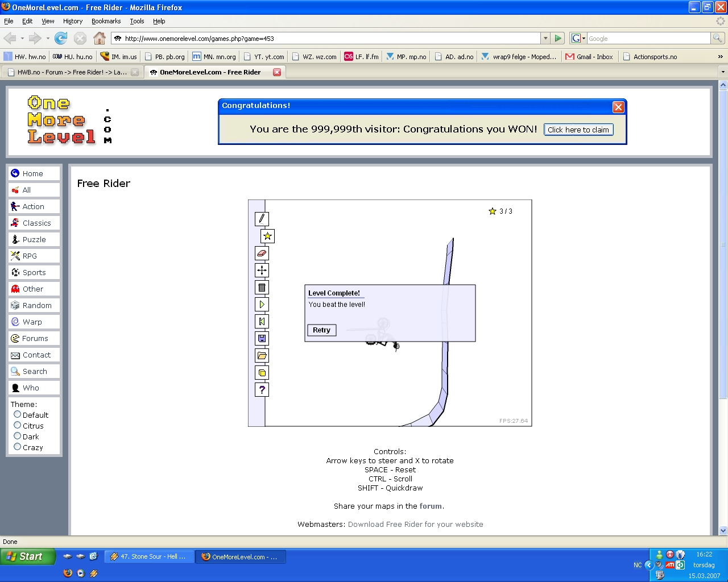Open the question mark help icon
Viewport: 728px width, 582px height.
click(x=262, y=389)
